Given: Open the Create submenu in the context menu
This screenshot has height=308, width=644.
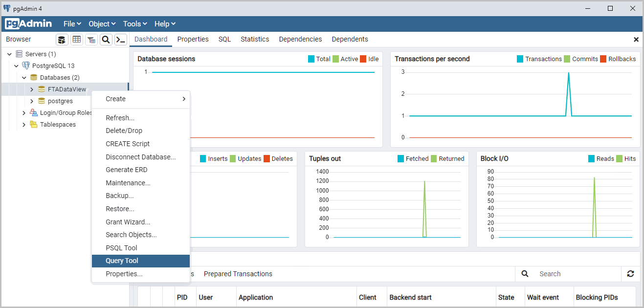Looking at the screenshot, I should pyautogui.click(x=141, y=99).
